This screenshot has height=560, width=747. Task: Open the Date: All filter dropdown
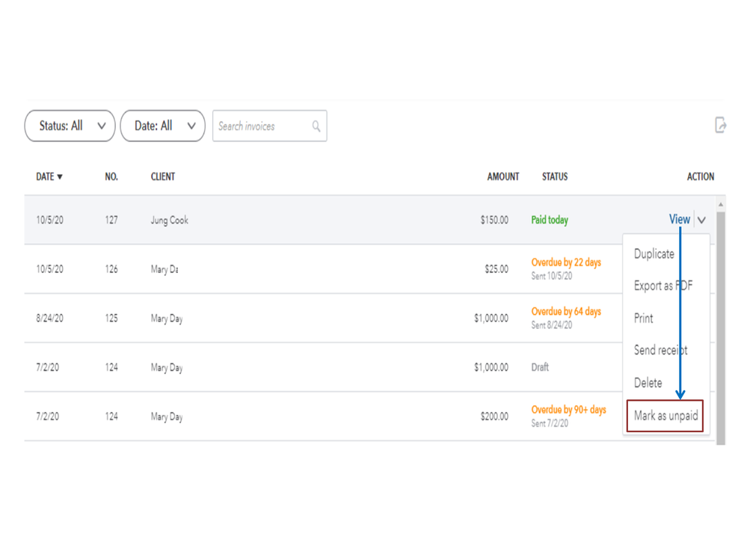tap(162, 126)
